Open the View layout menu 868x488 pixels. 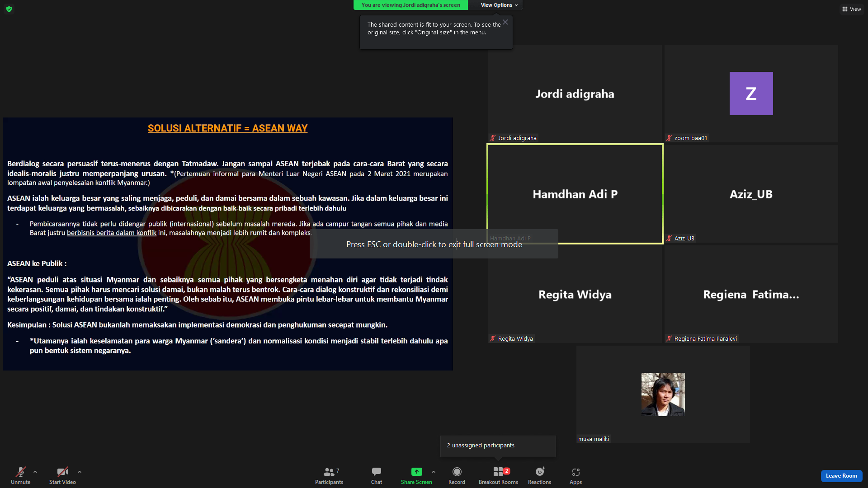851,9
